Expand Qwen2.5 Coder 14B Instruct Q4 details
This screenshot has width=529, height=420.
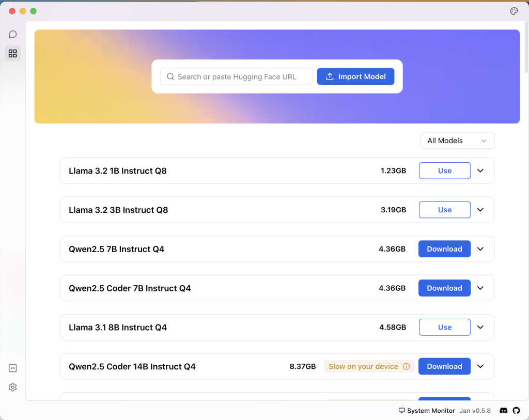coord(480,366)
